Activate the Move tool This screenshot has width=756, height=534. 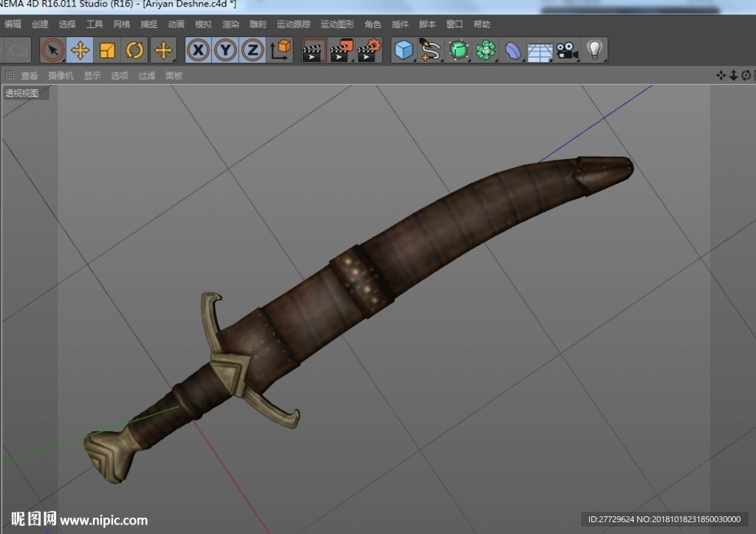click(x=80, y=50)
